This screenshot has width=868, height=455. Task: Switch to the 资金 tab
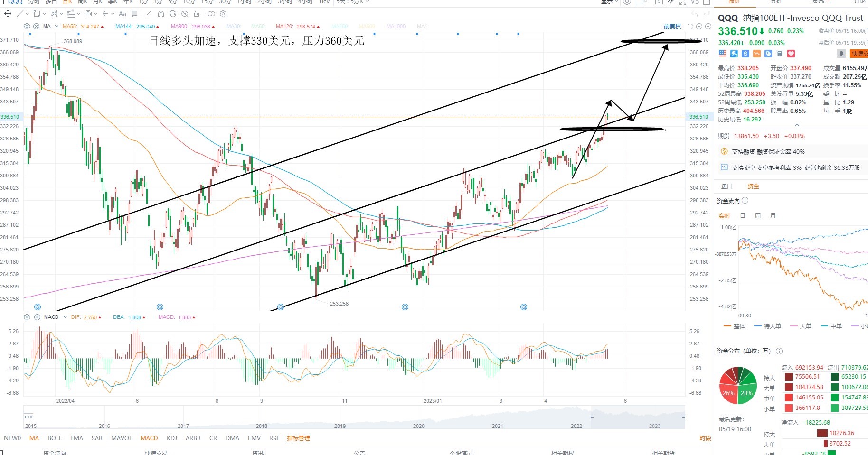753,186
